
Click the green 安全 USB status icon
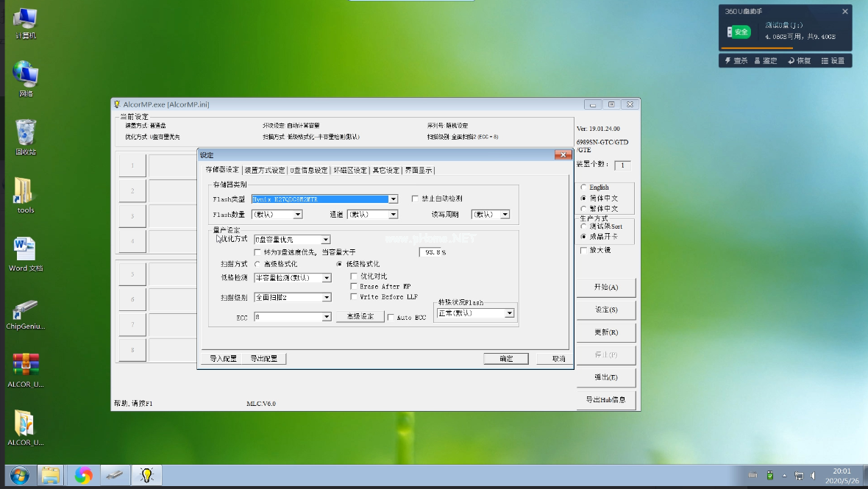[x=739, y=32]
